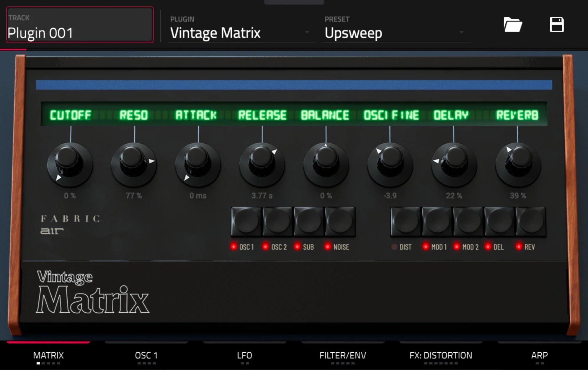Toggle the NOISE button
Image resolution: width=588 pixels, height=370 pixels.
pyautogui.click(x=340, y=222)
